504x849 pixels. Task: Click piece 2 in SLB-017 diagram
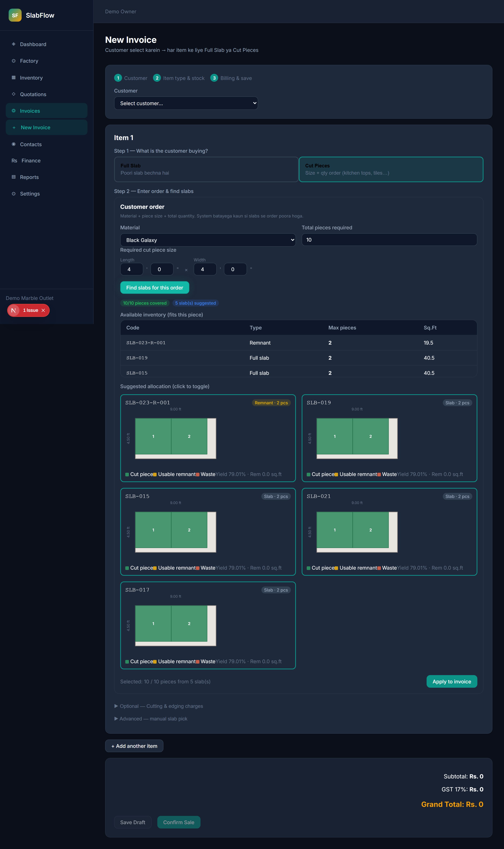(x=189, y=623)
